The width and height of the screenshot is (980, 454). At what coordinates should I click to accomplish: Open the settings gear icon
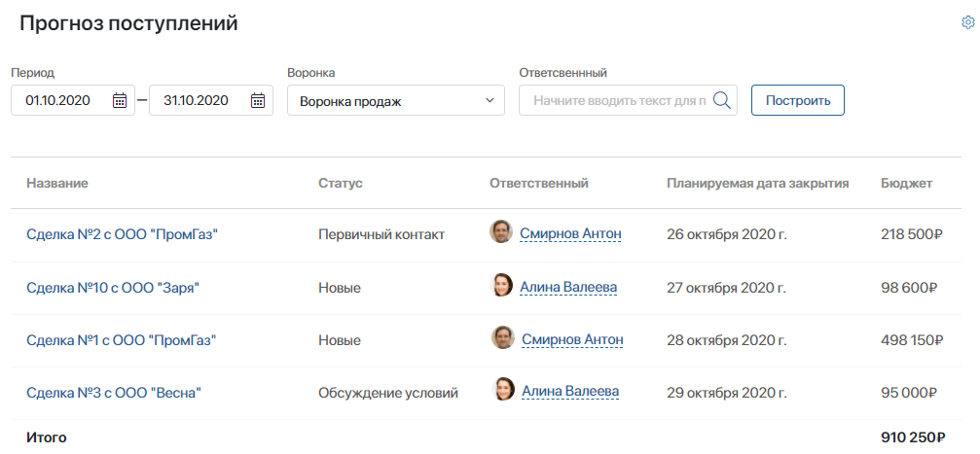click(967, 22)
